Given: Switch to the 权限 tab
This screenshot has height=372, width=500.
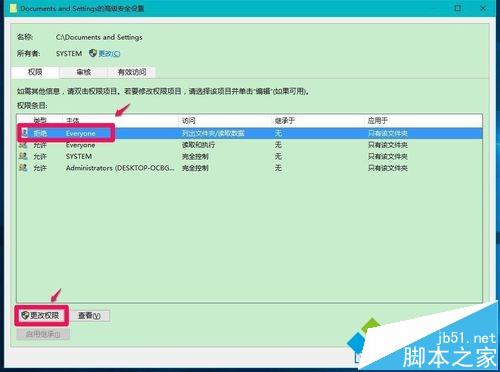Looking at the screenshot, I should (x=35, y=72).
